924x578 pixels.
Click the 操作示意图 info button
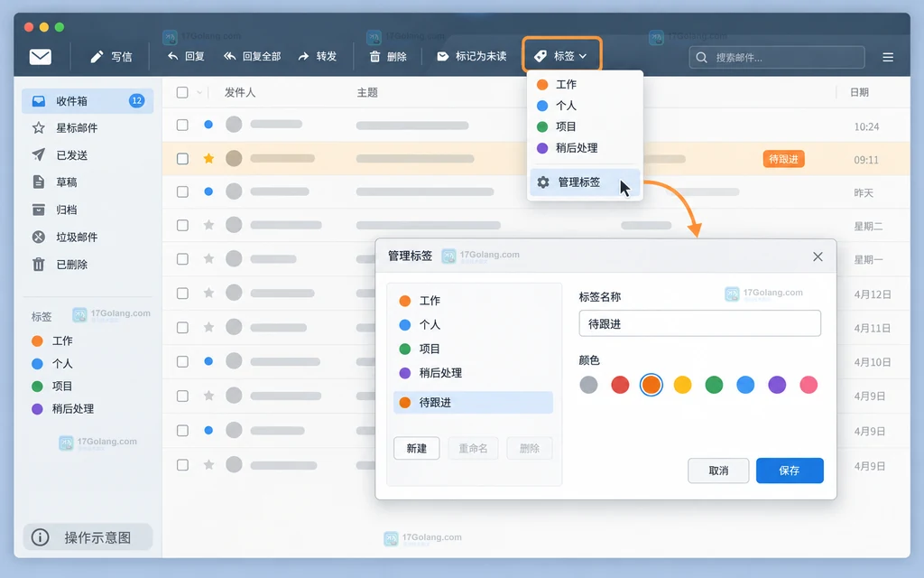(88, 537)
